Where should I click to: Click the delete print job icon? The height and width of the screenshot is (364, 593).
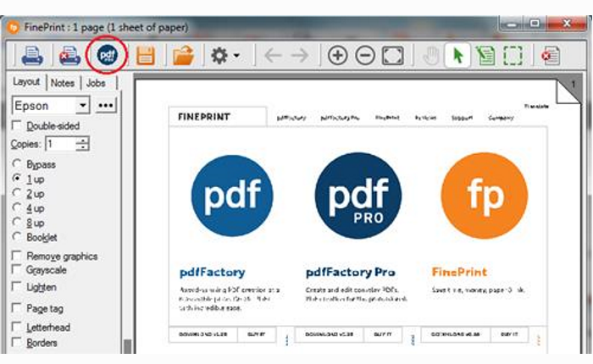(69, 56)
